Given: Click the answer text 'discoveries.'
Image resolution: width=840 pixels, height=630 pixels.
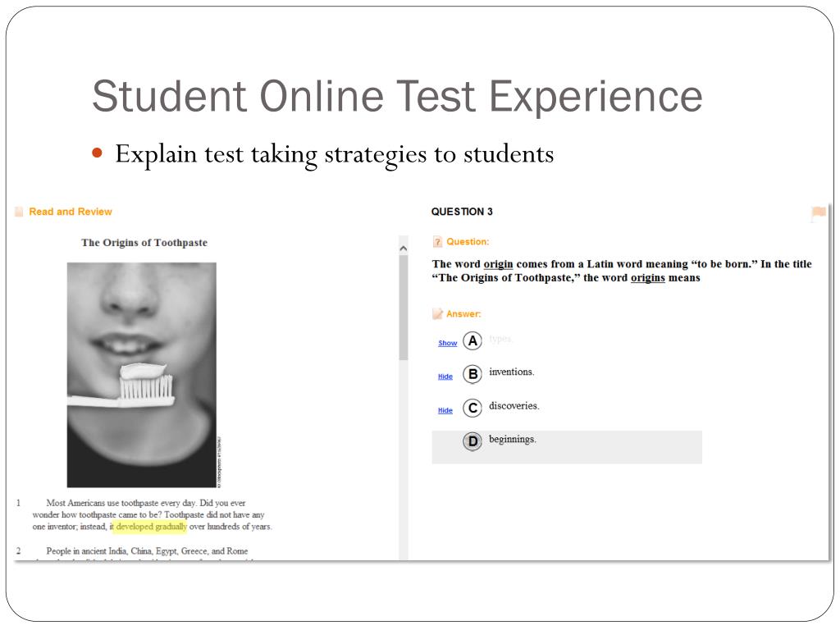Looking at the screenshot, I should (514, 405).
